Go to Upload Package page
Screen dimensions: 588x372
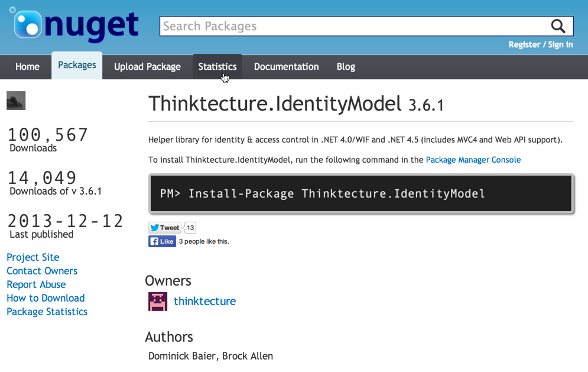(x=147, y=67)
